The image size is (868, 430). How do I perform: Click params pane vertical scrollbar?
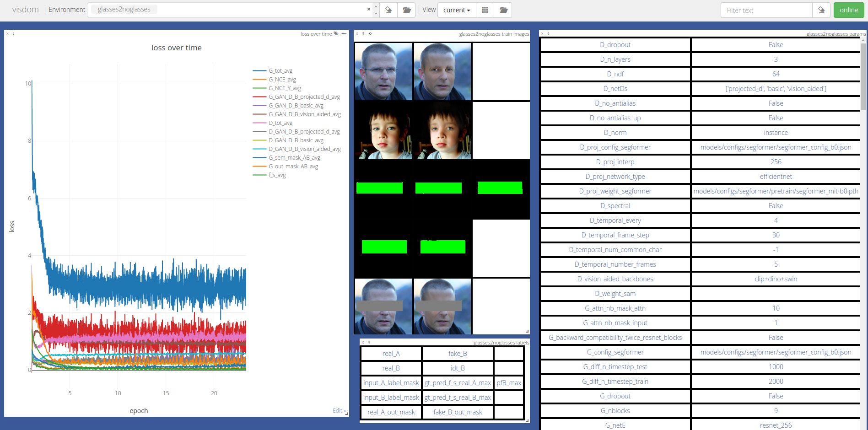point(863,77)
